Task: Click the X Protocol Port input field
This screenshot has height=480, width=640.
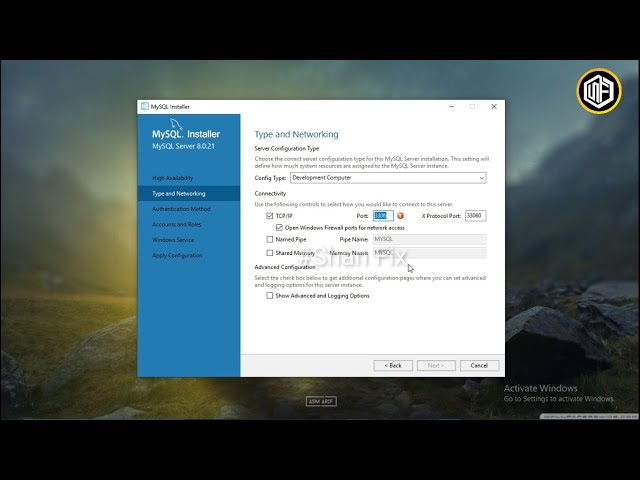Action: tap(476, 216)
